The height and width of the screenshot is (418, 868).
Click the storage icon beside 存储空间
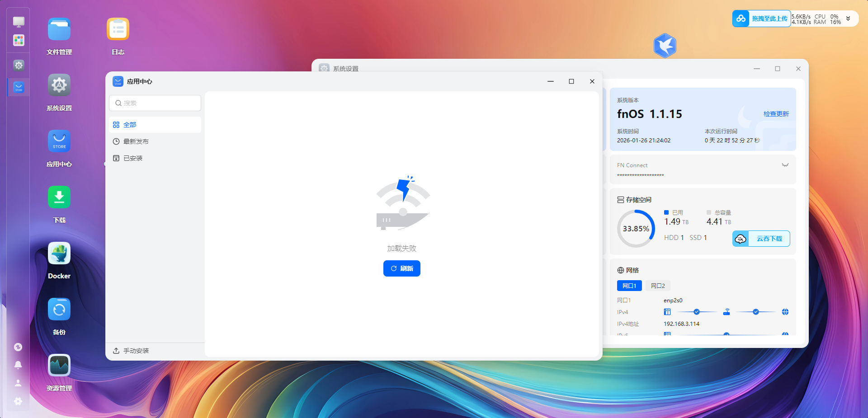(x=621, y=200)
